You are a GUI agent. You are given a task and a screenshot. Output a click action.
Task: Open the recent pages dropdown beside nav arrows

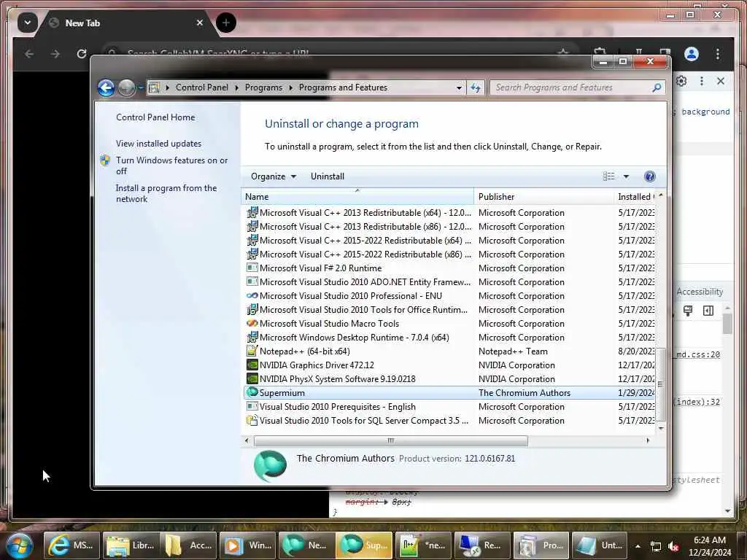(x=141, y=87)
